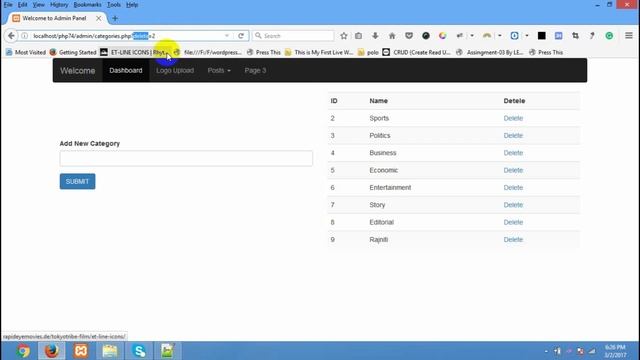This screenshot has height=360, width=640.
Task: Click the SUBMIT button
Action: (x=78, y=182)
